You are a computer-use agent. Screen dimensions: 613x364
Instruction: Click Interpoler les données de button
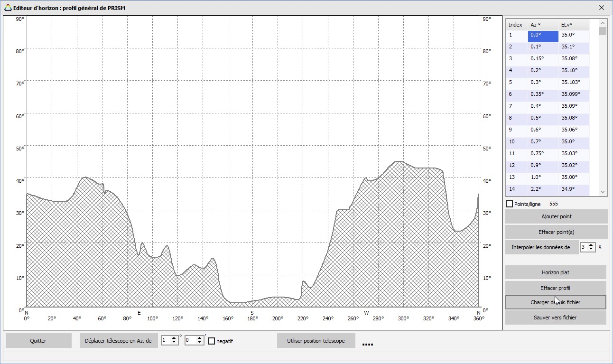[x=541, y=247]
